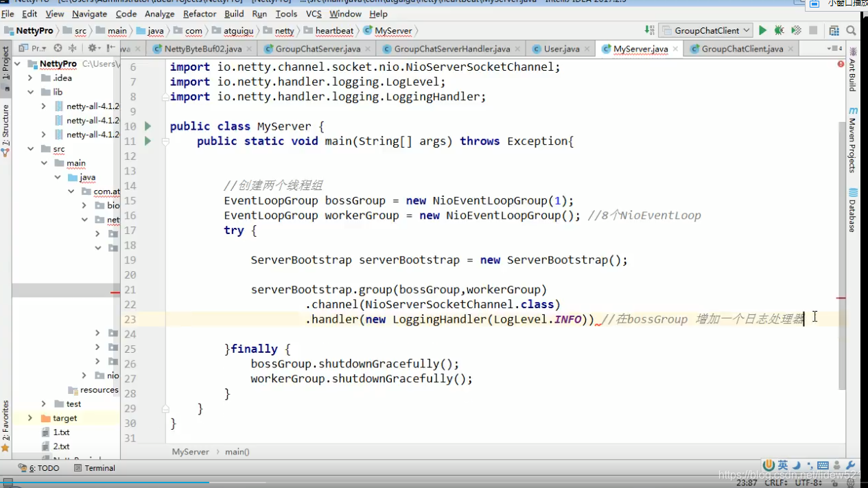Collapse the NettyPro root tree node
Screen dimensions: 868x488
(19, 63)
